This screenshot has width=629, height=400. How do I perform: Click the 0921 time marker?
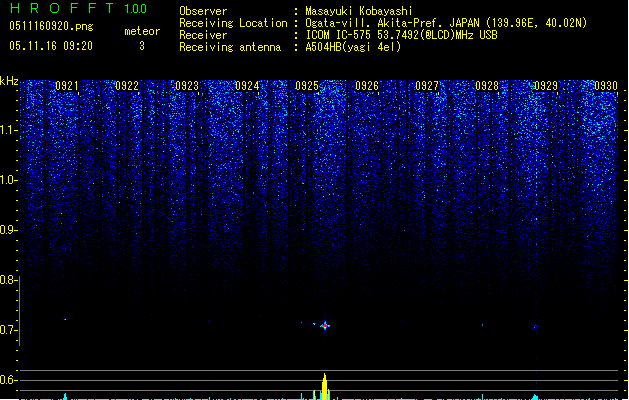(67, 86)
